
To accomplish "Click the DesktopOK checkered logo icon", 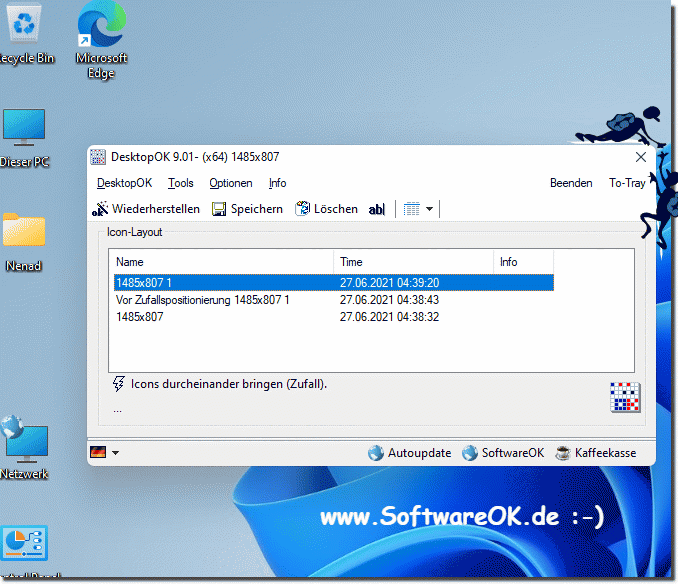I will pos(625,397).
